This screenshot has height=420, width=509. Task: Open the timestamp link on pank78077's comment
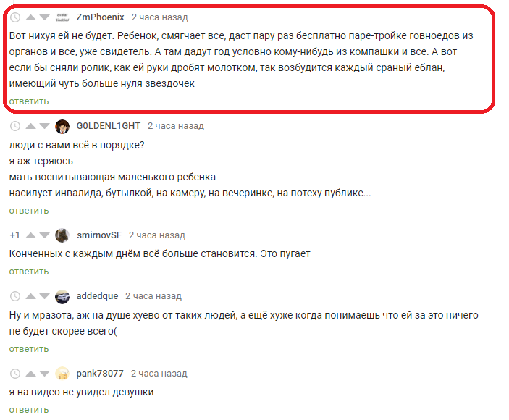point(159,374)
